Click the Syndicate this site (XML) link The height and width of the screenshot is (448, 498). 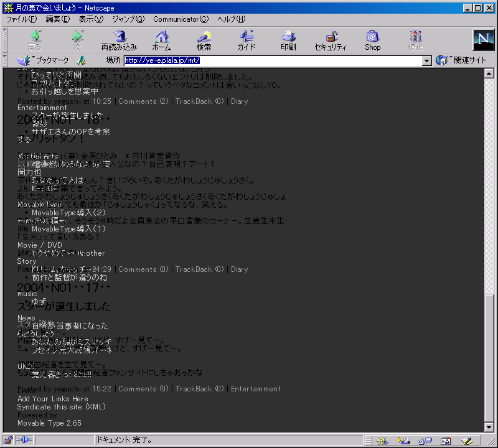(61, 407)
